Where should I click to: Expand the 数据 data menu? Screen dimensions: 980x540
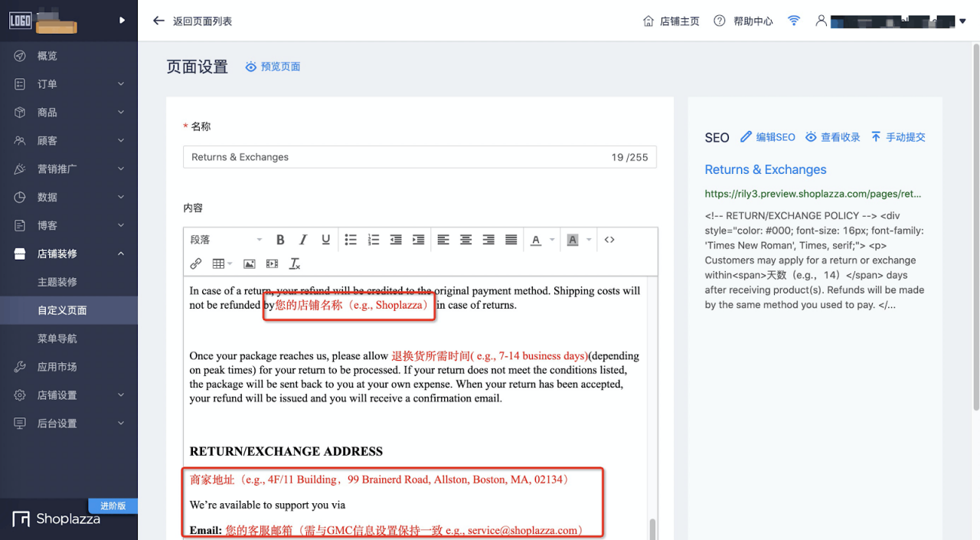point(69,197)
